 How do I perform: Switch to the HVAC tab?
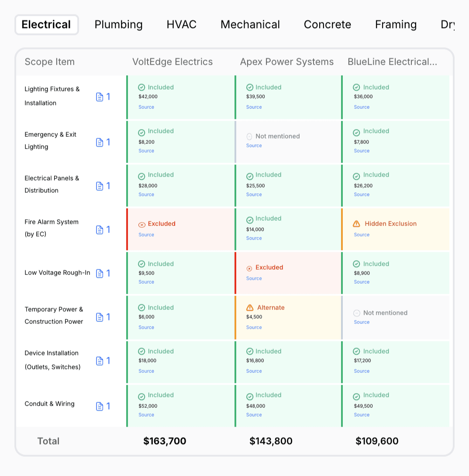[181, 24]
